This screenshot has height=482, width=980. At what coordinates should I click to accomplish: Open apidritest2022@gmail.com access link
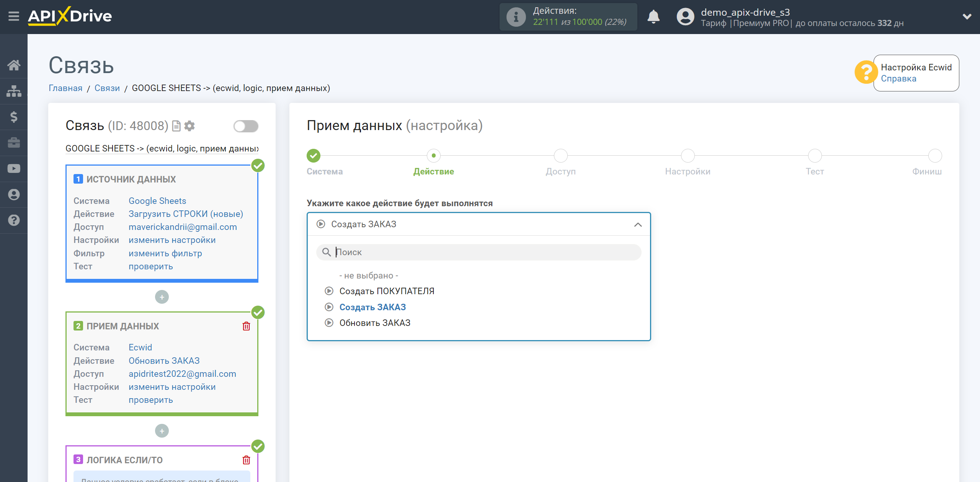click(x=182, y=374)
